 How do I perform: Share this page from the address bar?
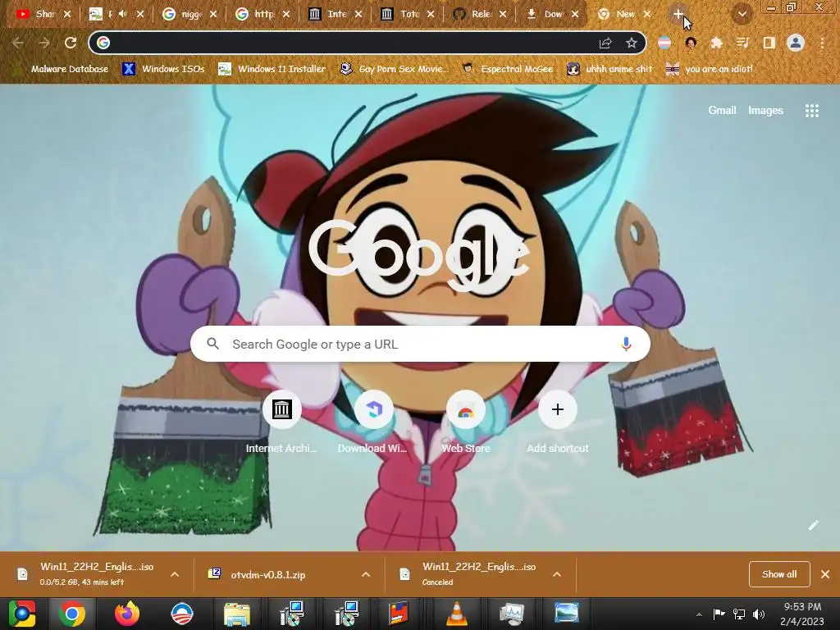(605, 43)
